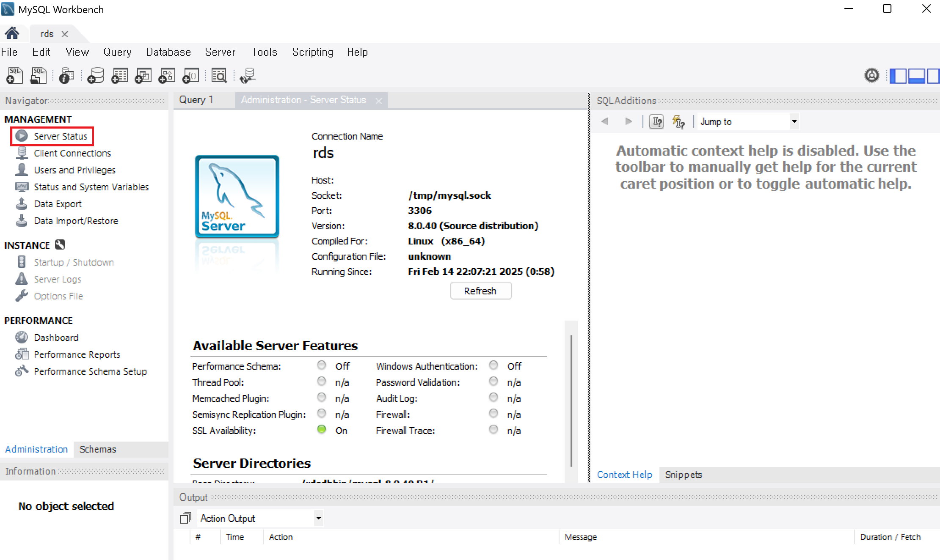Click the reconnect to DBMS toolbar icon
Image resolution: width=940 pixels, height=560 pixels.
point(247,76)
